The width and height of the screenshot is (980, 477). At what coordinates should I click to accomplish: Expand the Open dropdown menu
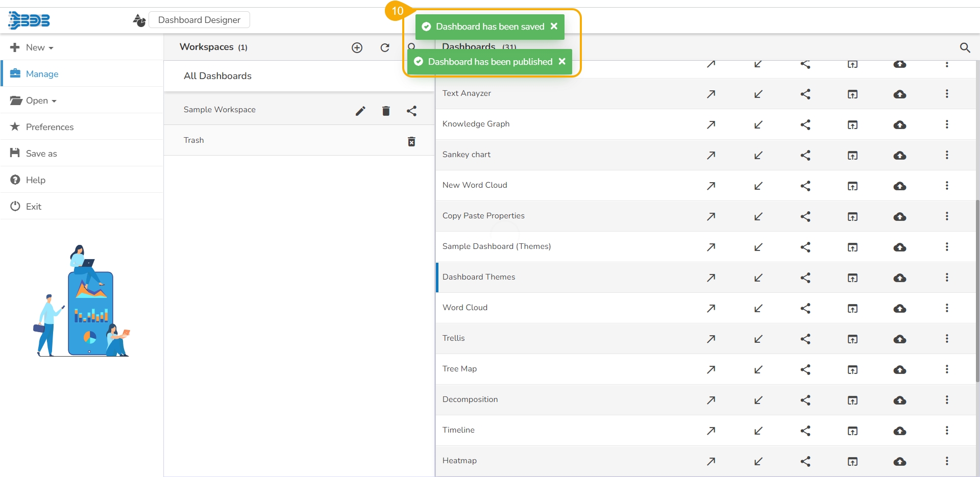point(34,101)
